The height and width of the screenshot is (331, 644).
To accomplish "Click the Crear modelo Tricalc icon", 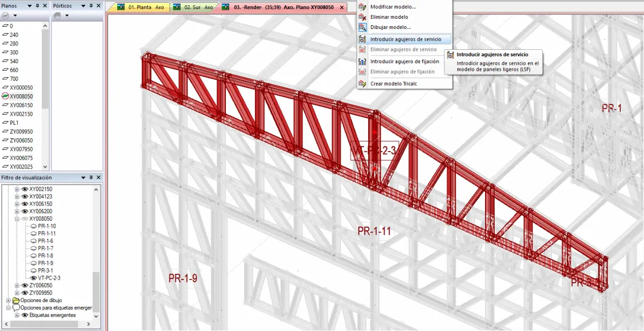I will point(363,84).
